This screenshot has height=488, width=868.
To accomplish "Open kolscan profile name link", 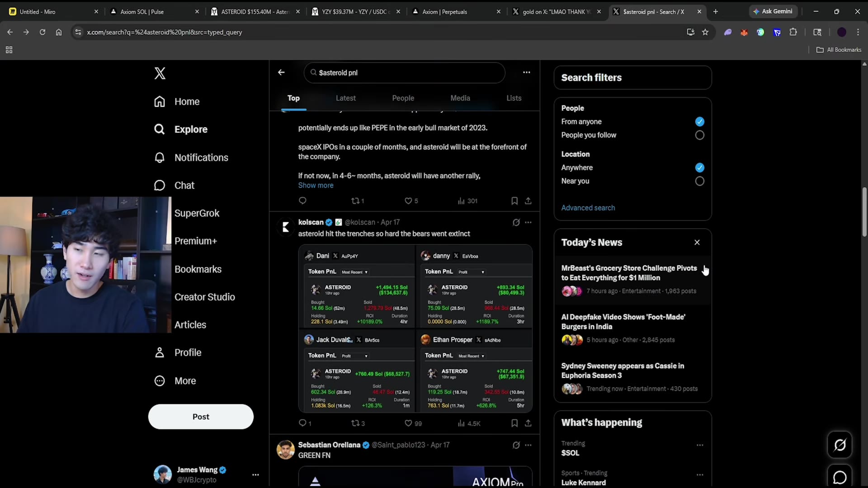I will [x=311, y=222].
